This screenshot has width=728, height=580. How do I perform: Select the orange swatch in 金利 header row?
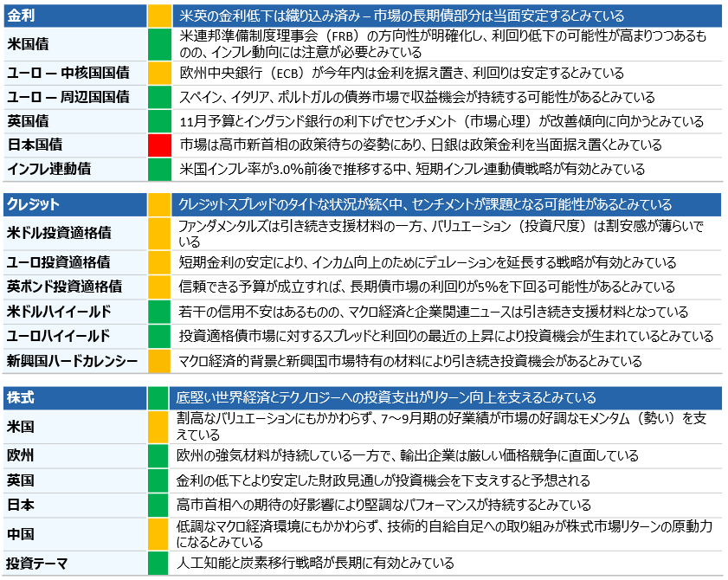160,16
